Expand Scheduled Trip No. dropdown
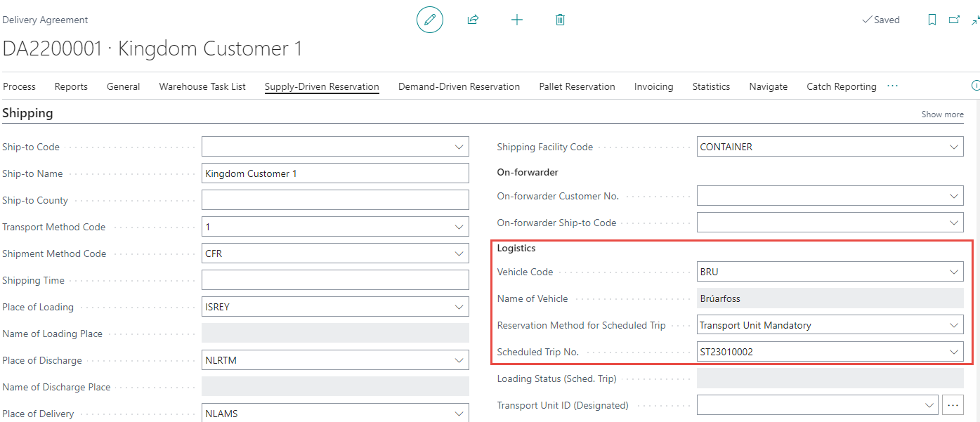980x422 pixels. pos(953,352)
